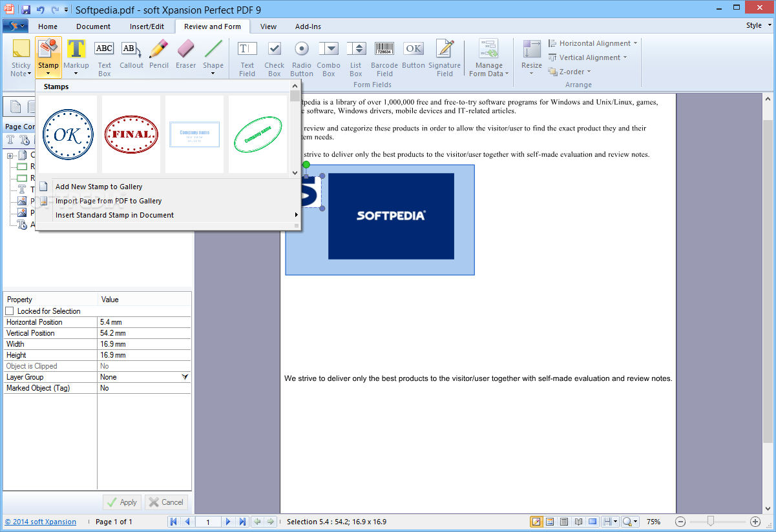Select the blue rectangular Company name stamp
The width and height of the screenshot is (776, 532).
(x=194, y=134)
